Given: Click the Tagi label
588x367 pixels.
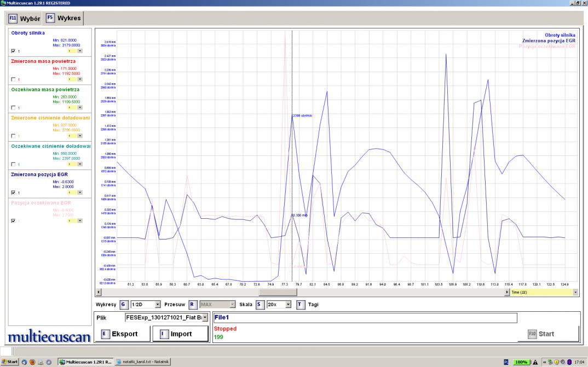Looking at the screenshot, I should (x=313, y=305).
